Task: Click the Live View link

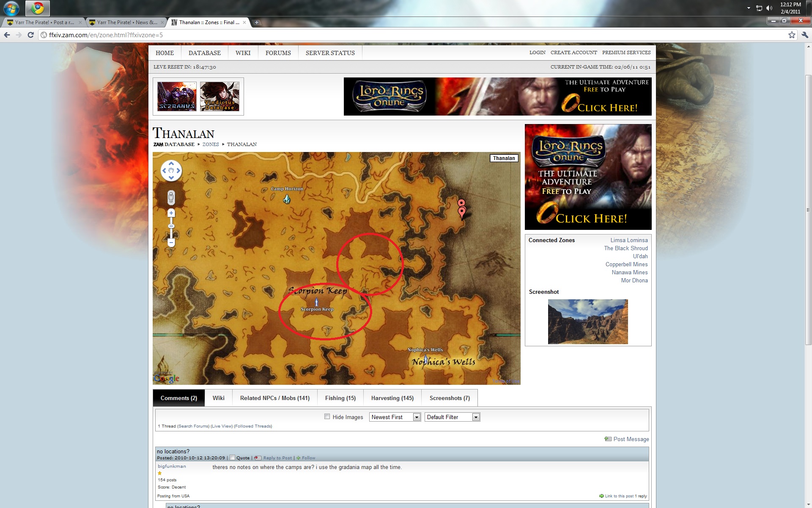Action: 222,426
